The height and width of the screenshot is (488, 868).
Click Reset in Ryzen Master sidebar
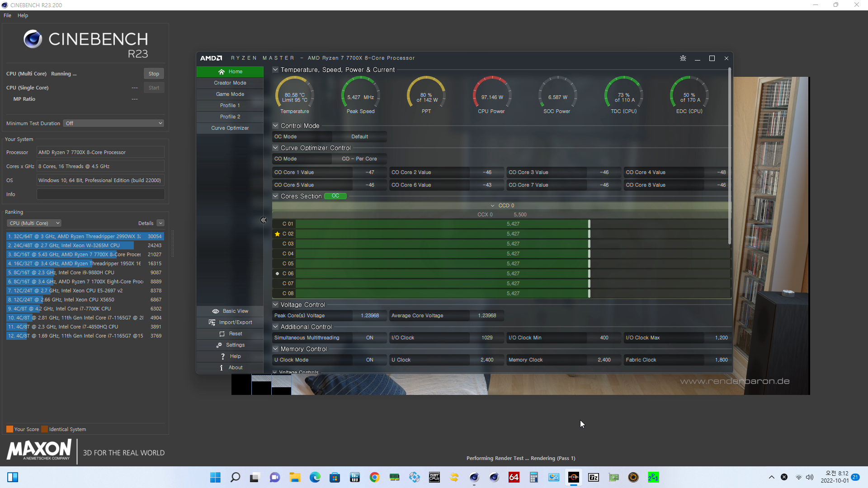[x=230, y=333]
